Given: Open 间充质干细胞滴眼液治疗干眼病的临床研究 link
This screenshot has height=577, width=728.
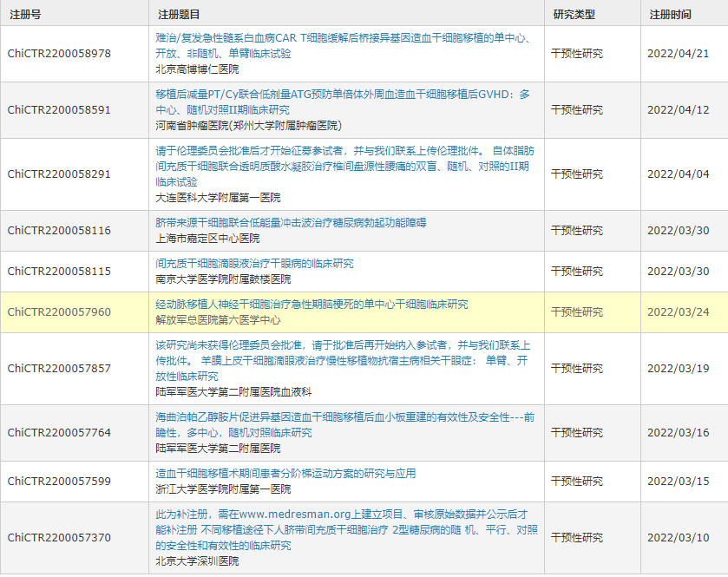Looking at the screenshot, I should (x=254, y=264).
